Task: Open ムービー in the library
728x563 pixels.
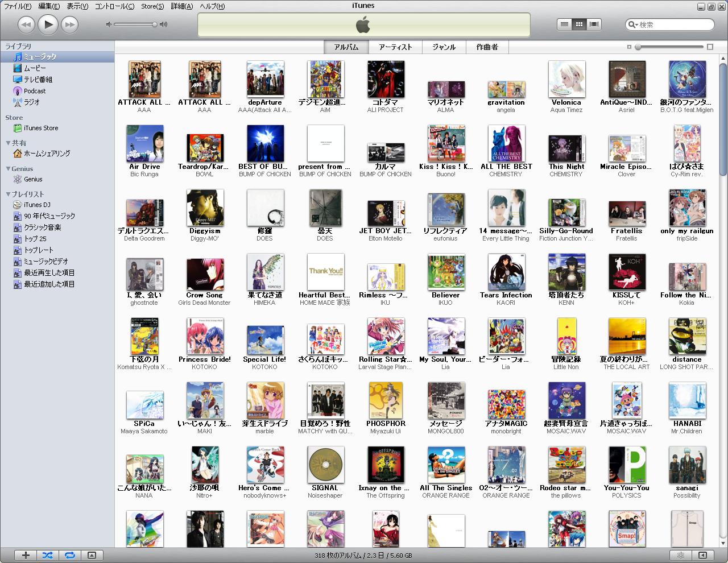Action: (57, 68)
